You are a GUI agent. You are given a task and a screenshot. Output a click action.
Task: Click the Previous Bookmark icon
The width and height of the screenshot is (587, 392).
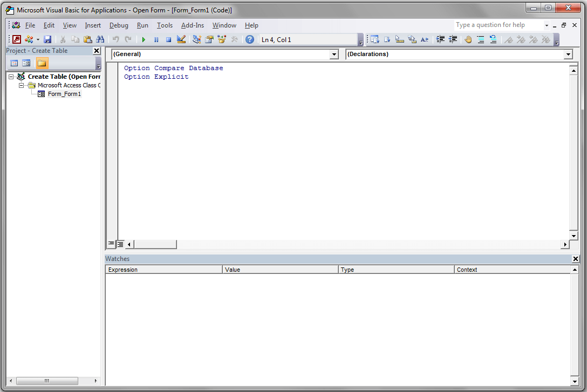pyautogui.click(x=534, y=39)
